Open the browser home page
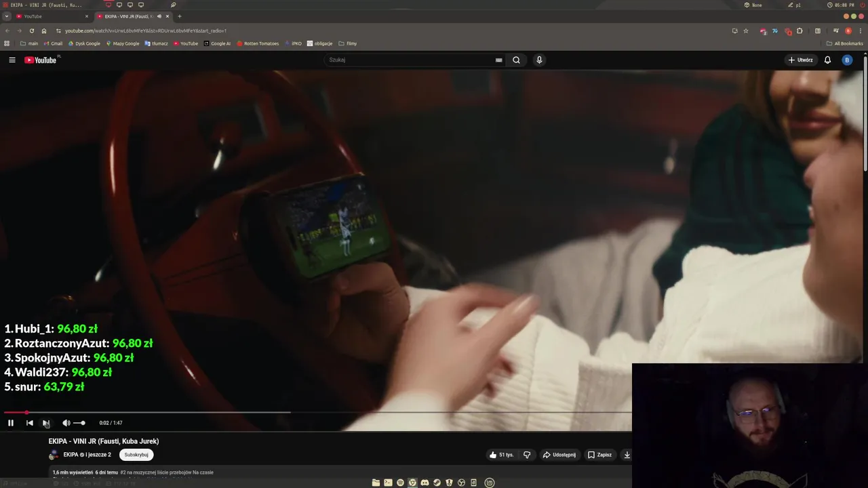Screen dimensions: 868x488 [44, 30]
